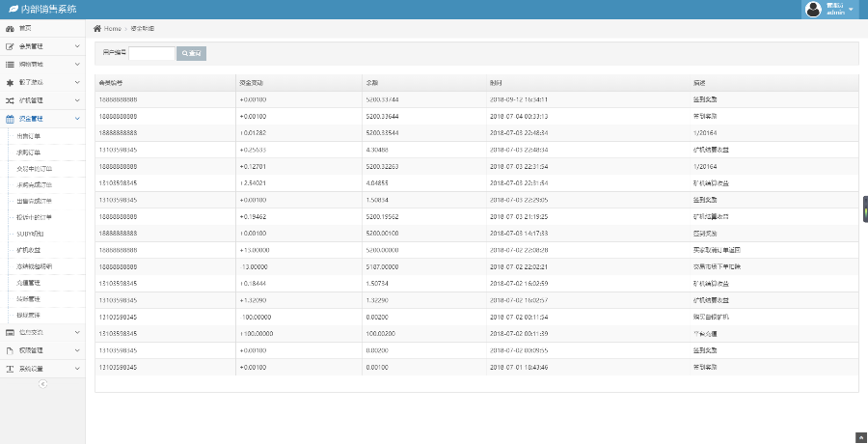Screen dimensions: 868x444
Task: Click the shuffle icon beside 矿机管理
Action: 10,100
